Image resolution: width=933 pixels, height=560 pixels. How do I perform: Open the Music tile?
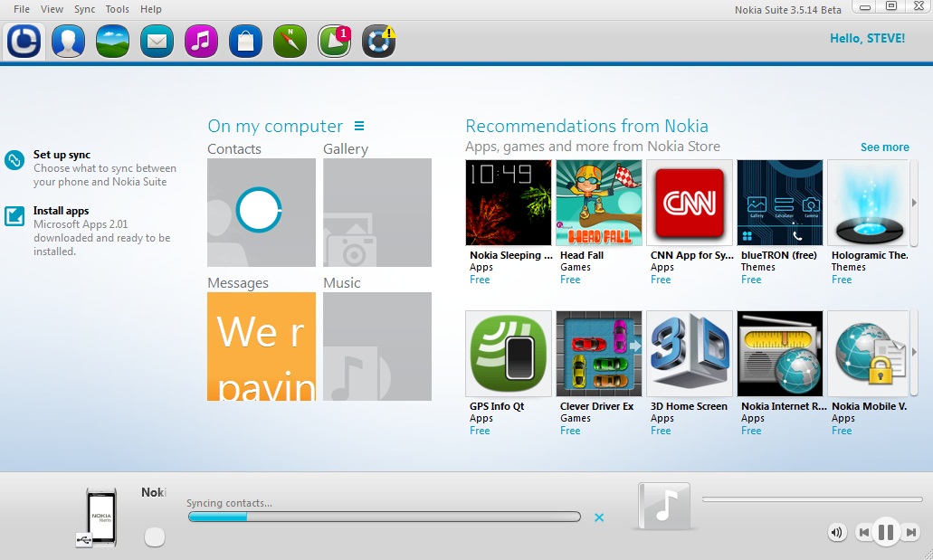click(377, 346)
